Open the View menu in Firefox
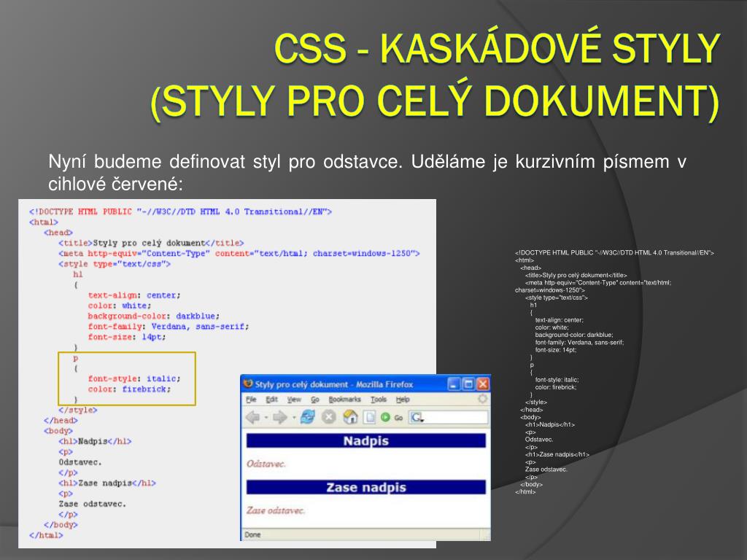 click(x=294, y=400)
